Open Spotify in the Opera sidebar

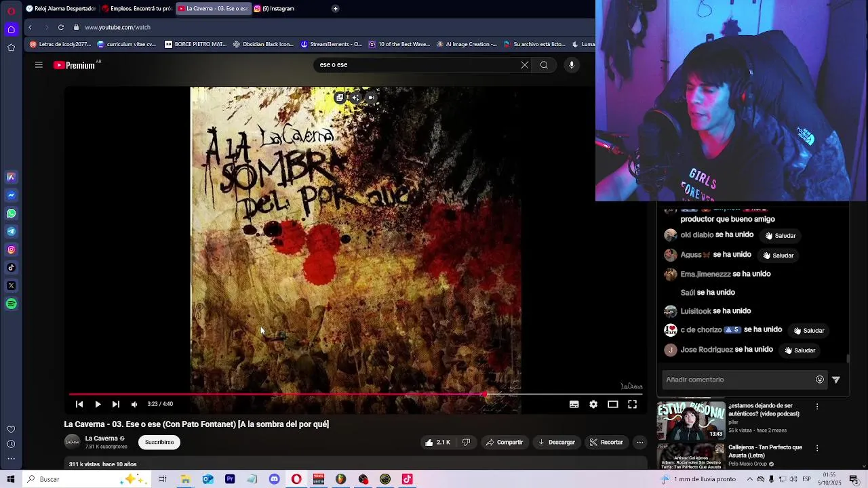point(11,304)
